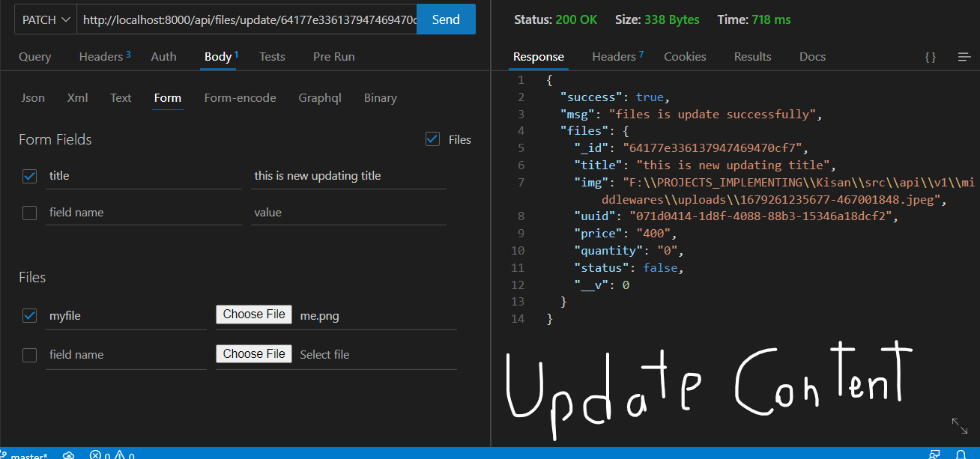Screen dimensions: 980x459
Task: Uncheck the Files checkbox
Action: pyautogui.click(x=432, y=139)
